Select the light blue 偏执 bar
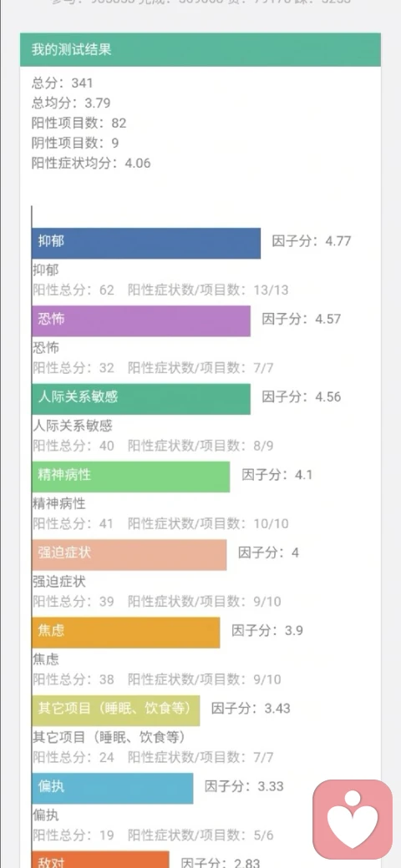Screen dimensions: 401x868 (x=113, y=788)
